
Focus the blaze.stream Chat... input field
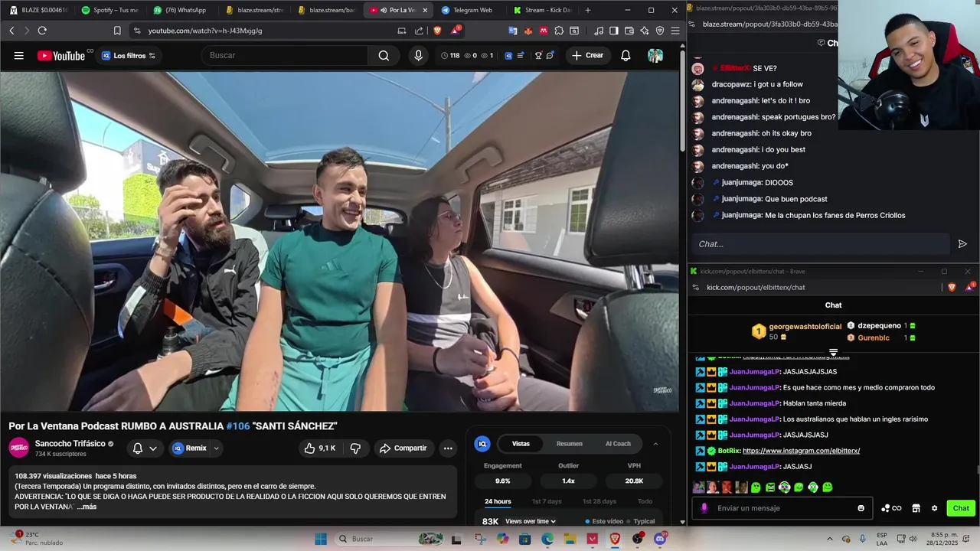[819, 243]
